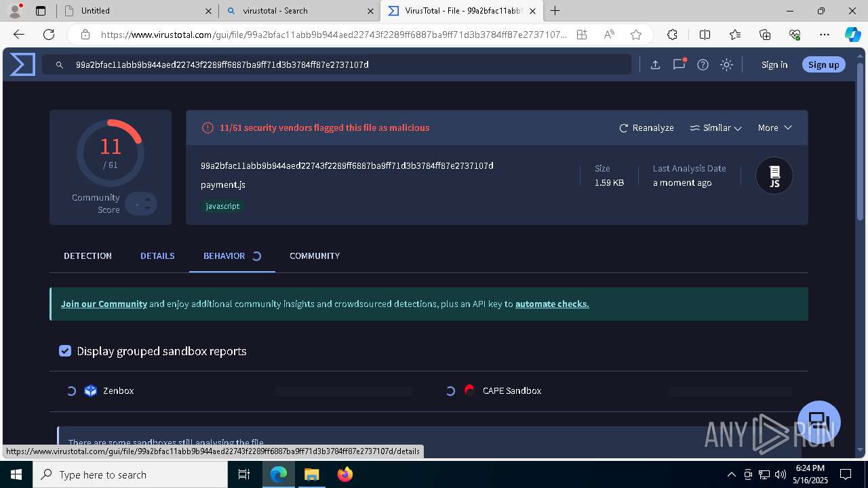Expand the More dropdown
This screenshot has width=868, height=488.
pyautogui.click(x=774, y=127)
